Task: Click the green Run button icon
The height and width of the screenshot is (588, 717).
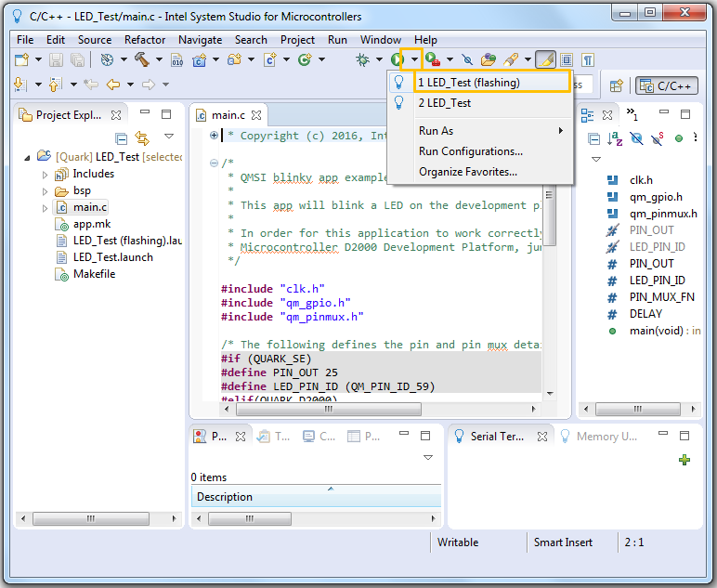Action: (x=397, y=59)
